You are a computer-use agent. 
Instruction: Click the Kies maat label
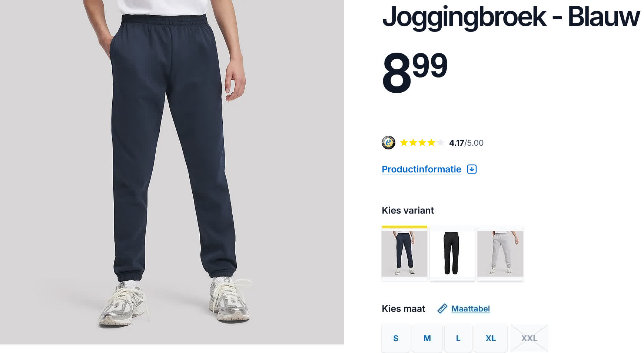(403, 309)
